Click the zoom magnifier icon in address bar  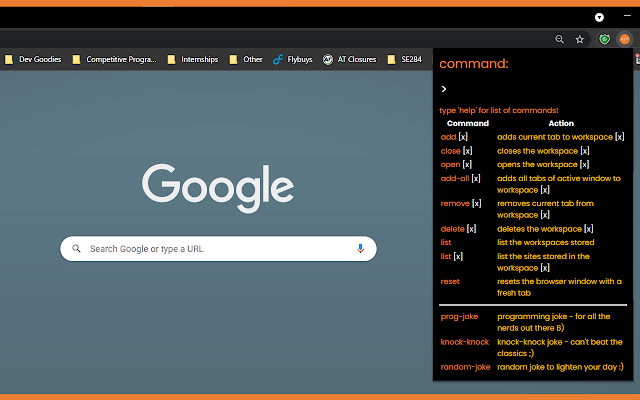[x=559, y=39]
